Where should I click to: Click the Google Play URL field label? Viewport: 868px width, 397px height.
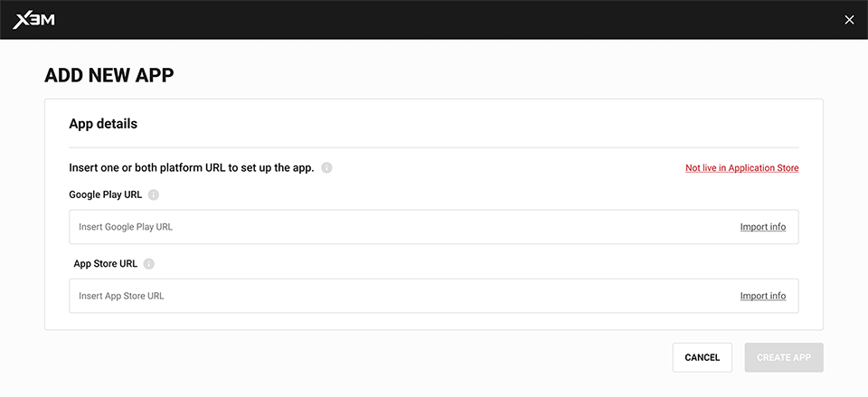pyautogui.click(x=105, y=195)
